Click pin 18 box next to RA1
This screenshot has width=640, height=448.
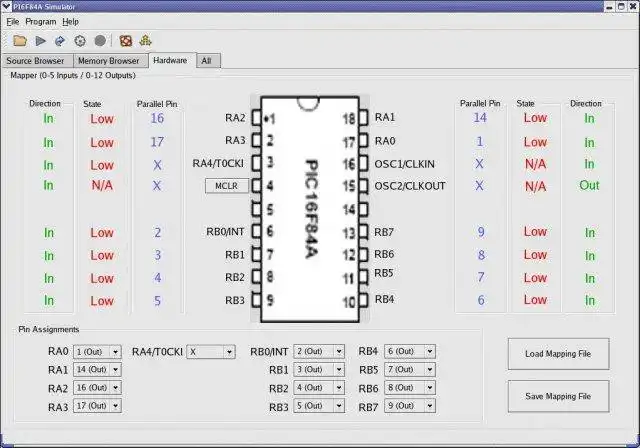pyautogui.click(x=363, y=118)
